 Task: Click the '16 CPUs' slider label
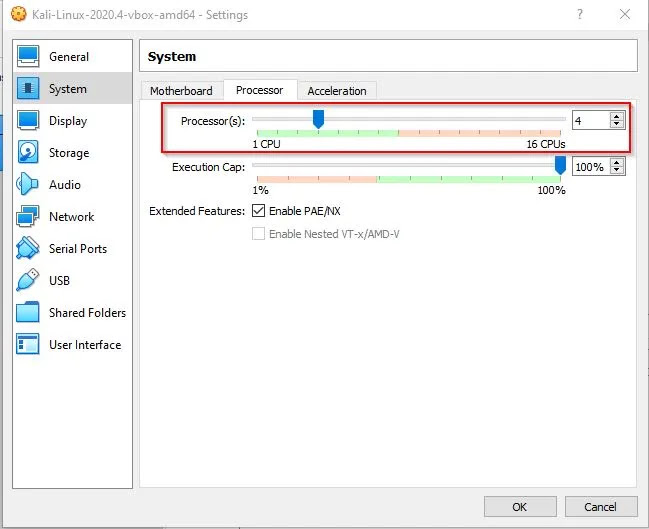click(x=546, y=144)
